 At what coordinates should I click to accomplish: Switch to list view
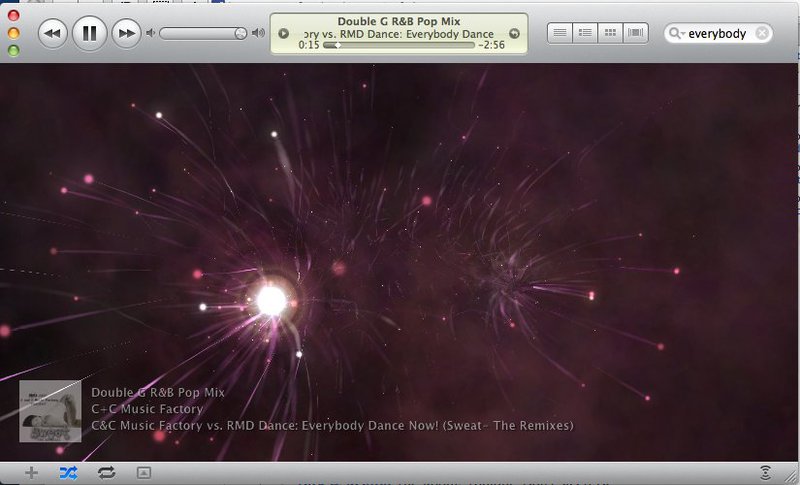[x=560, y=33]
